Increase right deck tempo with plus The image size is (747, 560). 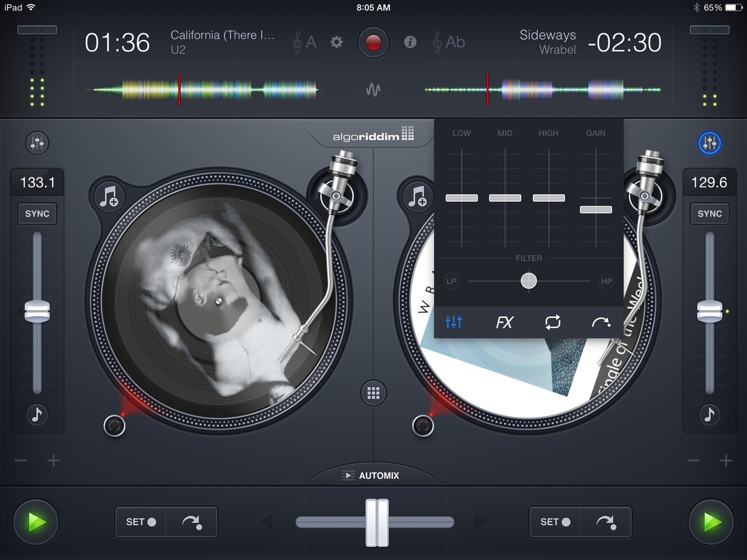click(726, 461)
